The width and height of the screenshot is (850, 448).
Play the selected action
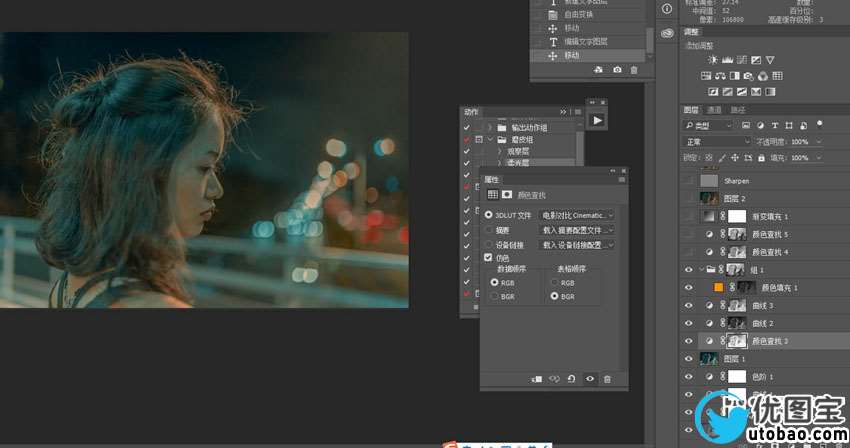[597, 120]
